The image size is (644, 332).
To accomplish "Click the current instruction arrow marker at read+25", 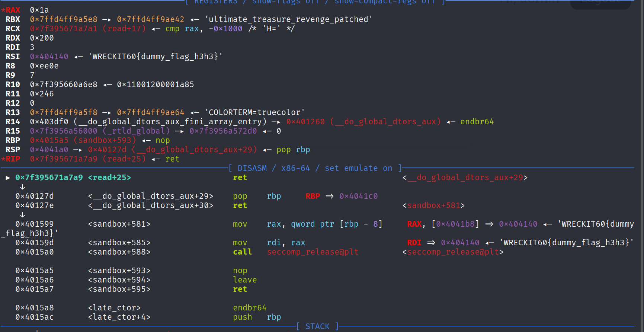I will click(7, 178).
